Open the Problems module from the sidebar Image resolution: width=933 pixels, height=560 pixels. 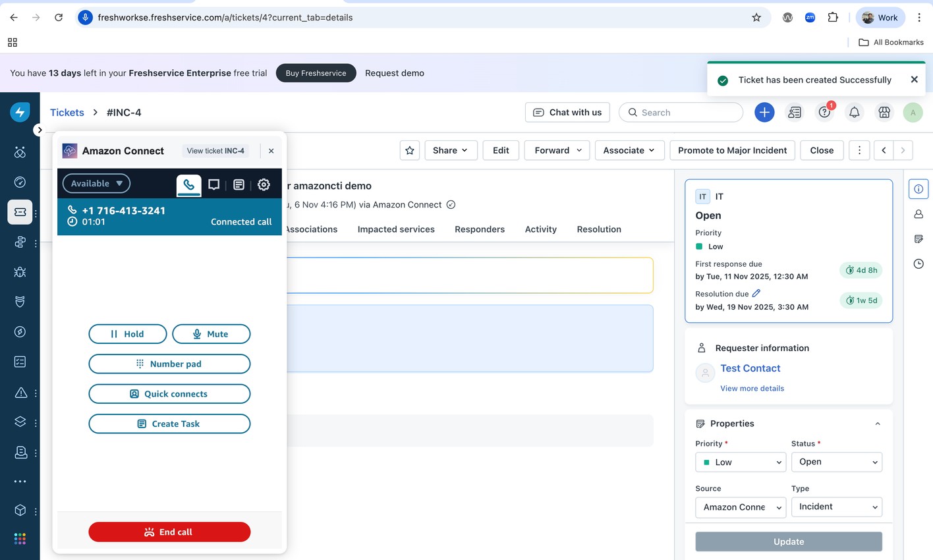(20, 272)
